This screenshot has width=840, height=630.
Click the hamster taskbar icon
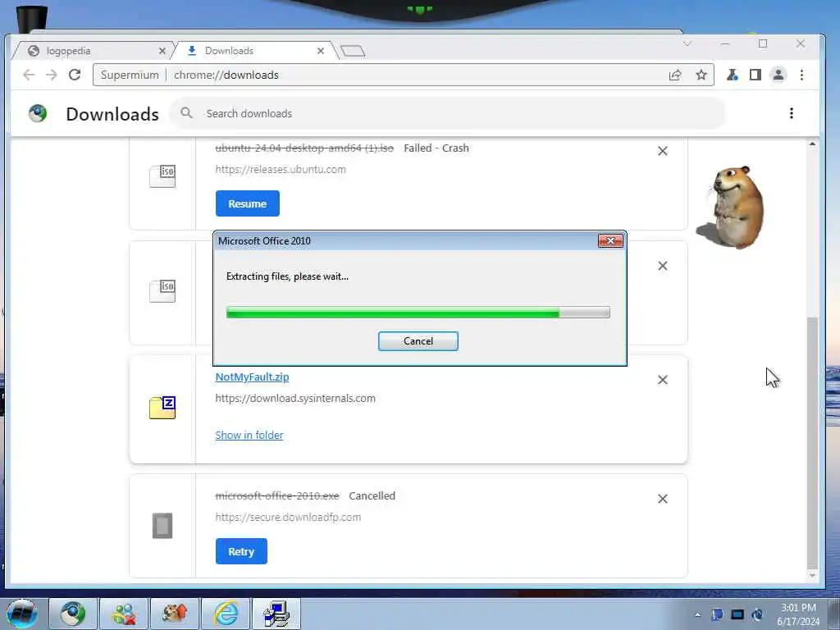tap(175, 614)
